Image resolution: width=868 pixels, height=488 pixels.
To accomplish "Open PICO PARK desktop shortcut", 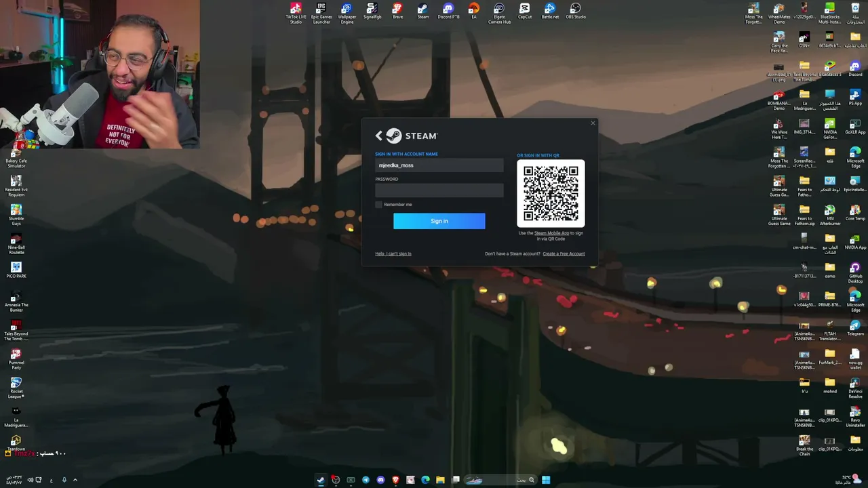I will [x=16, y=270].
